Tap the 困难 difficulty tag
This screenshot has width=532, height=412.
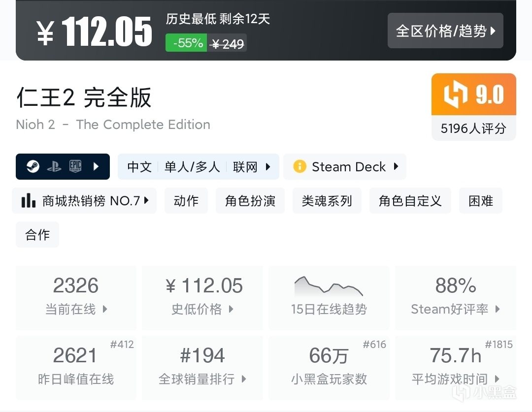click(481, 201)
